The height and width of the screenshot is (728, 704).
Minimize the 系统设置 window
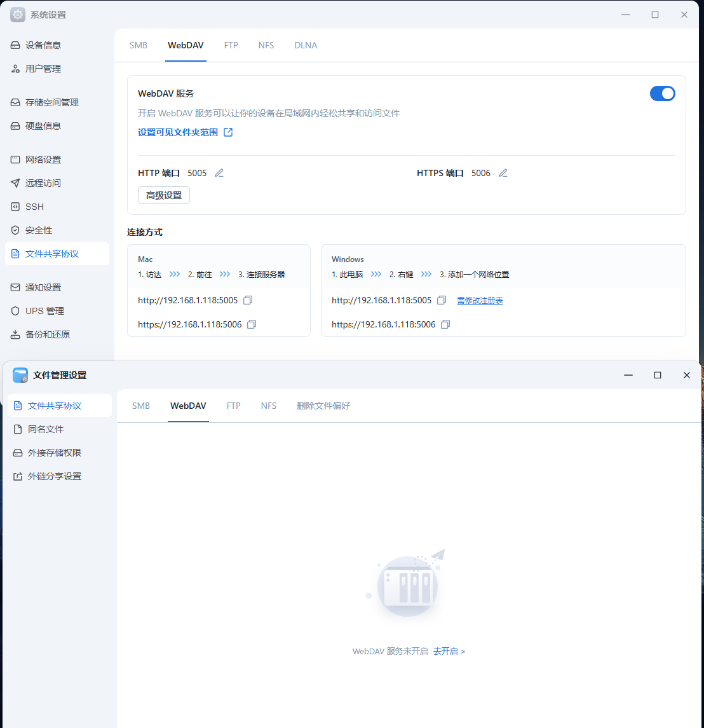626,15
